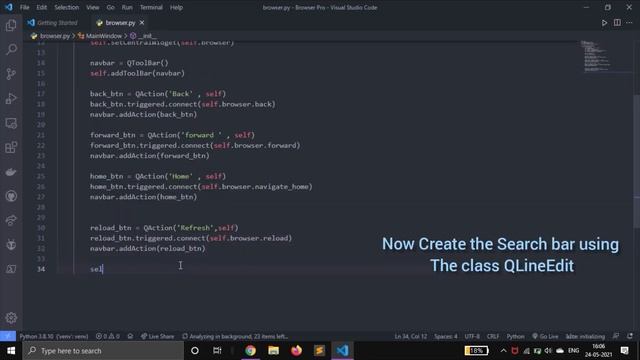The height and width of the screenshot is (360, 640).
Task: Click the volume icon in system tray
Action: 548,351
